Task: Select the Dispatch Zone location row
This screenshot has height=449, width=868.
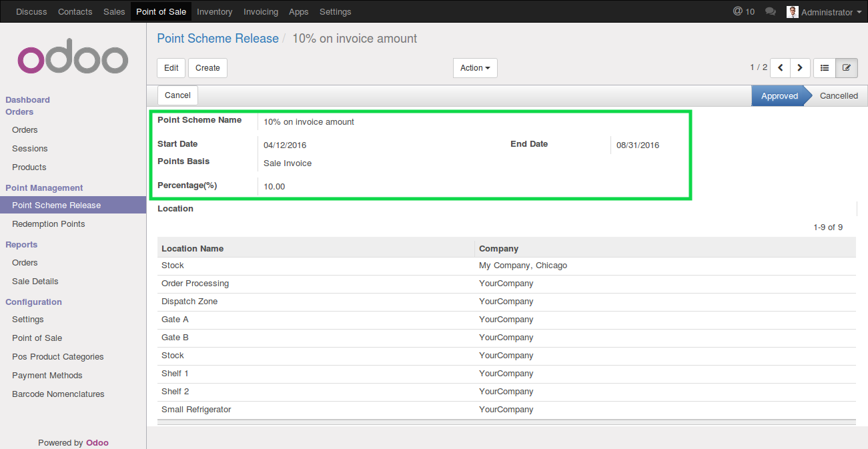Action: tap(506, 302)
